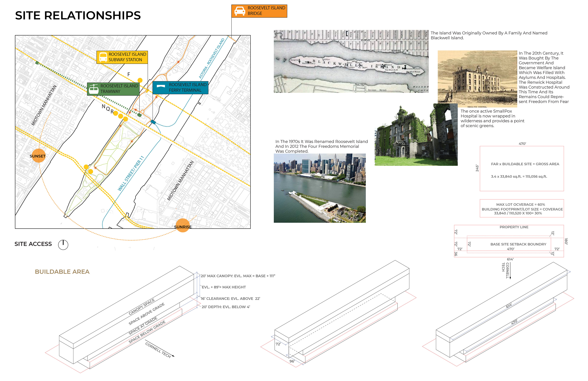Click the ferry icon on Ferry Terminal label
Screen dimensions: 588x381
161,86
